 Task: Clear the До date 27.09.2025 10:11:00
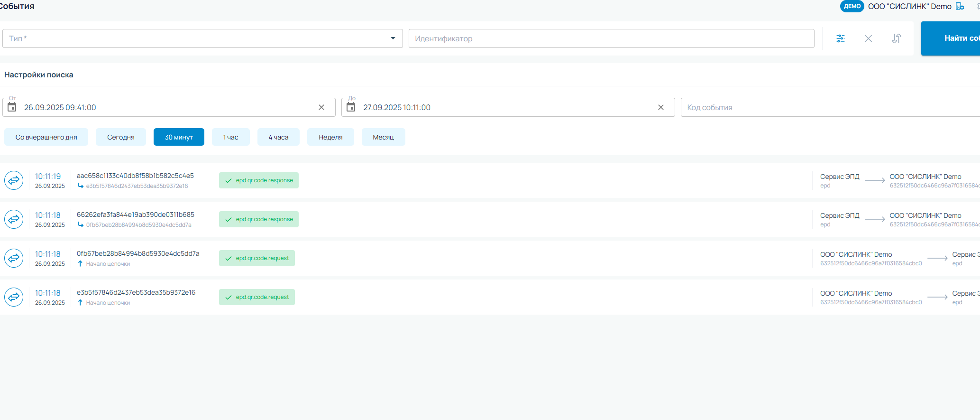661,107
